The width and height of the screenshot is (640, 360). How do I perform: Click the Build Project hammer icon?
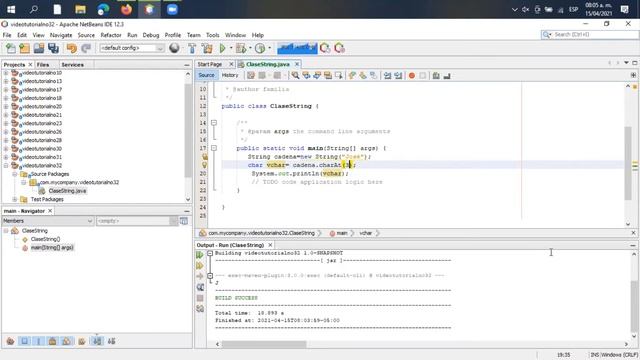click(192, 48)
